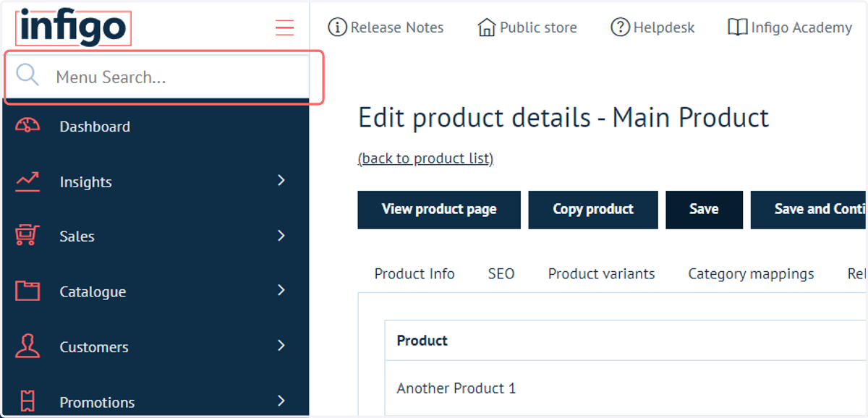The height and width of the screenshot is (418, 868).
Task: Open the Sales menu label
Action: coord(77,236)
